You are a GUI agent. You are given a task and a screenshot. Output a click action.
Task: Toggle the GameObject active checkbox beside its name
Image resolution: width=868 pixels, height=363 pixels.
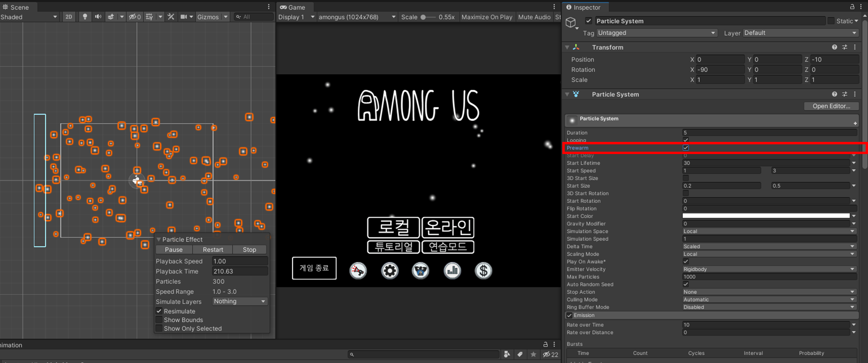pos(589,21)
